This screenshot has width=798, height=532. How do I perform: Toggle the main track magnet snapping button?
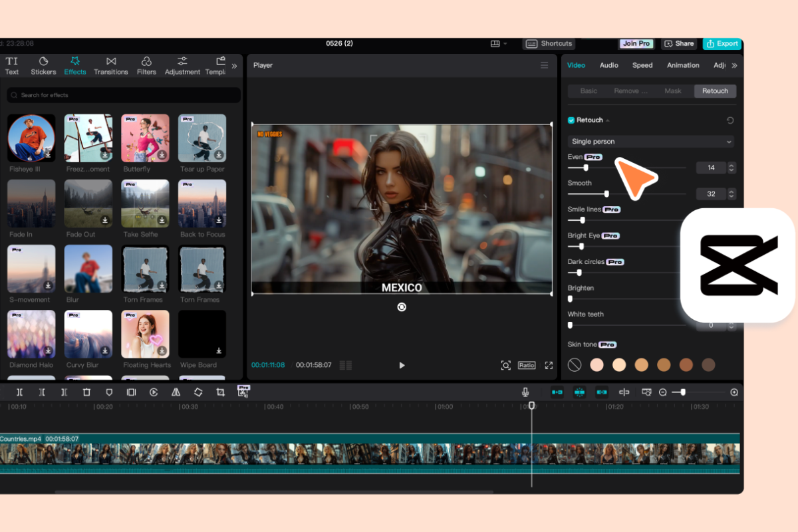point(557,392)
